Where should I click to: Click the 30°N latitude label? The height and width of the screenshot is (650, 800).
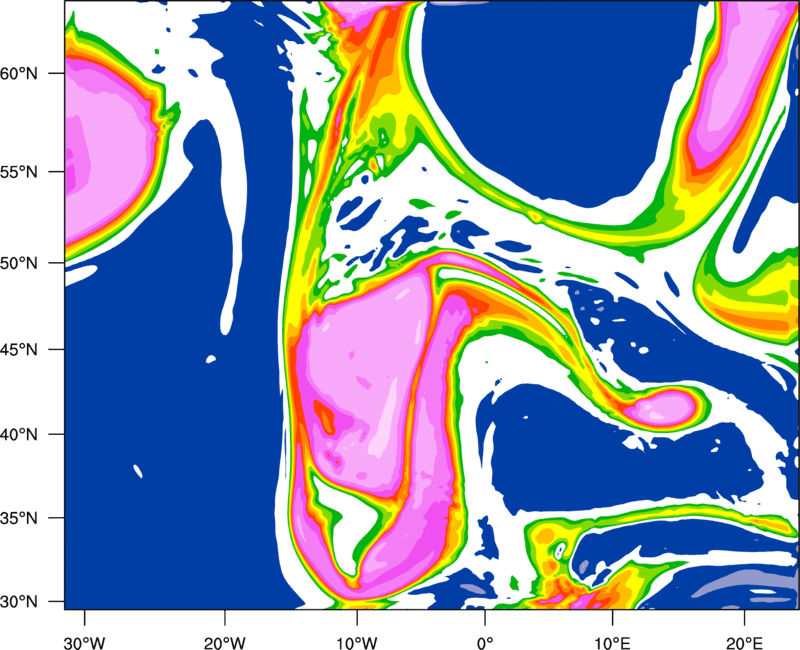click(19, 602)
